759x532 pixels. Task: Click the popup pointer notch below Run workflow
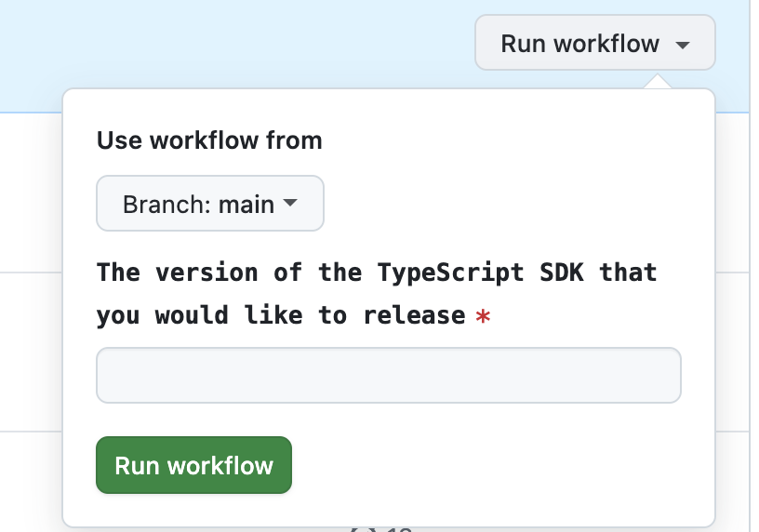657,82
